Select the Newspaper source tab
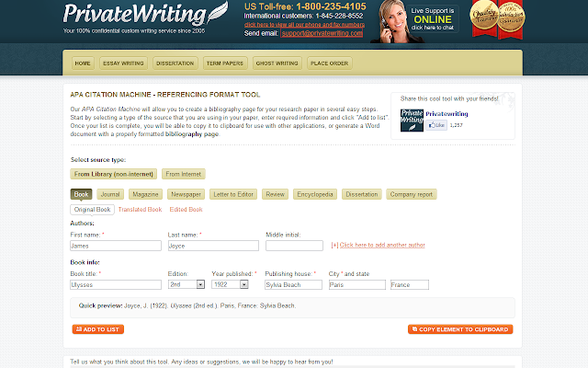Screen dimensions: 588x368 click(186, 194)
